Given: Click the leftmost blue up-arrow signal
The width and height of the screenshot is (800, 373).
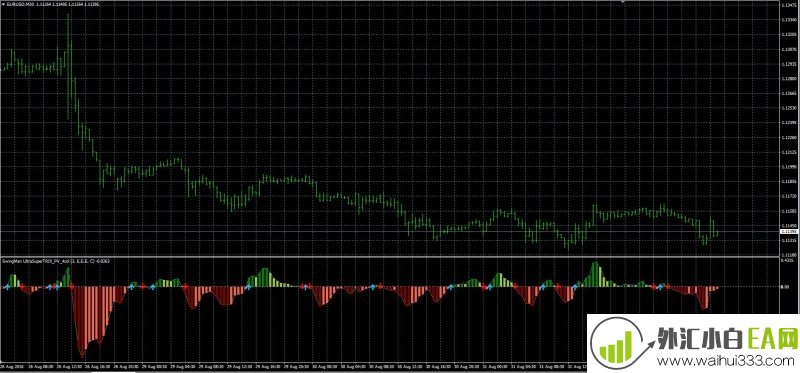Looking at the screenshot, I should tap(7, 287).
